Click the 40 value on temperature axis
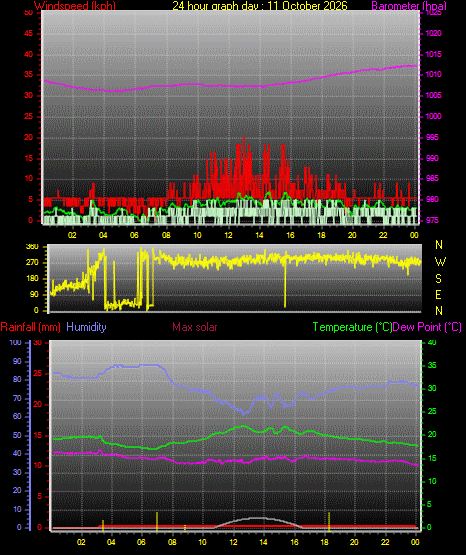This screenshot has width=466, height=555. coord(432,342)
